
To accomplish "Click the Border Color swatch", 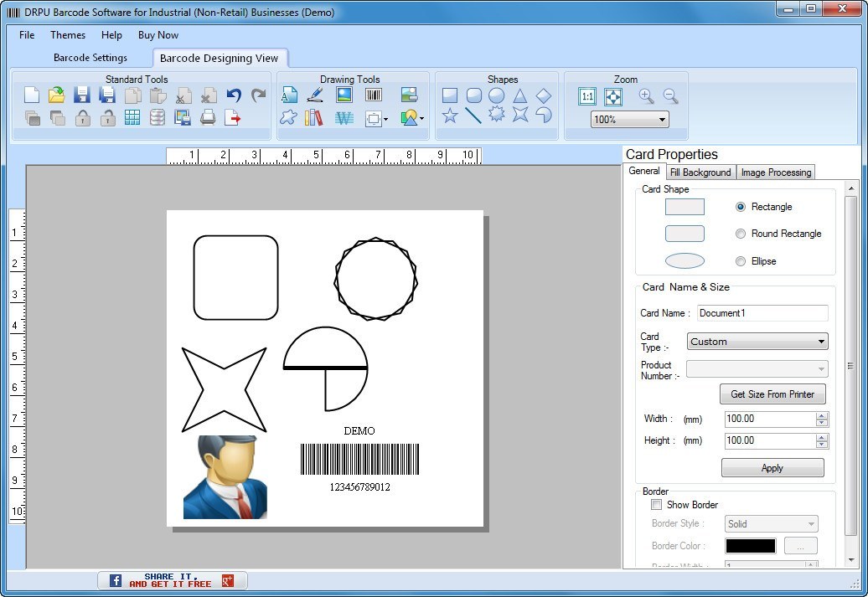I will [x=749, y=545].
